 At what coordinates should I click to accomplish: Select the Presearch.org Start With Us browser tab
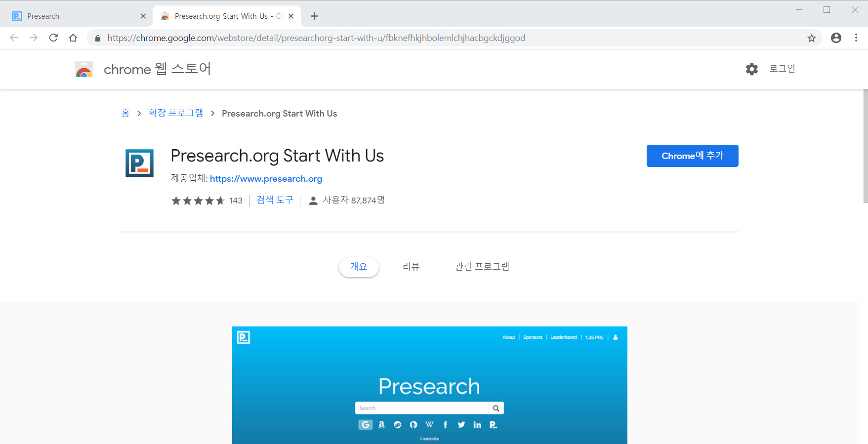(227, 16)
